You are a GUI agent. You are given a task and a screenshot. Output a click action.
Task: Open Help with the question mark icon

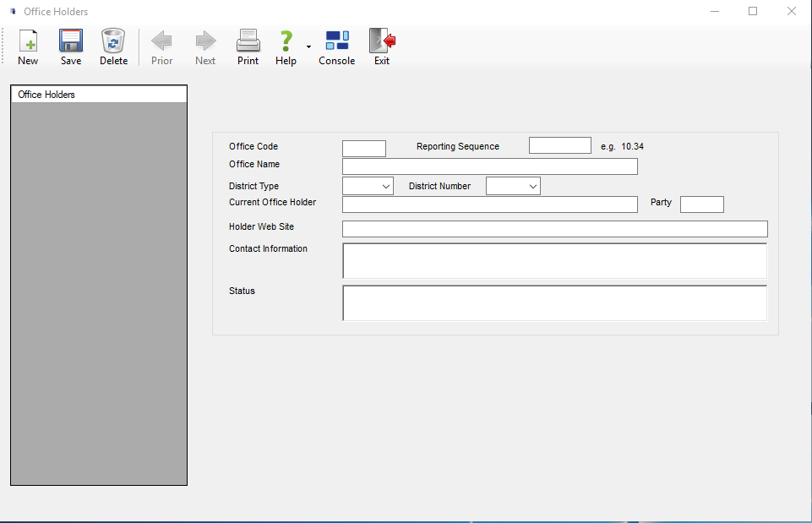[x=286, y=47]
